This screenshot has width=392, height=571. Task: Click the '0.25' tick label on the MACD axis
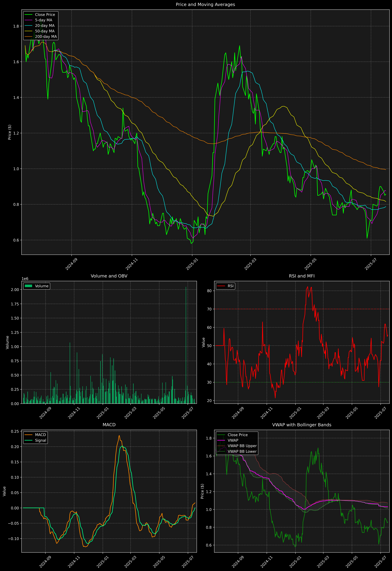point(15,432)
